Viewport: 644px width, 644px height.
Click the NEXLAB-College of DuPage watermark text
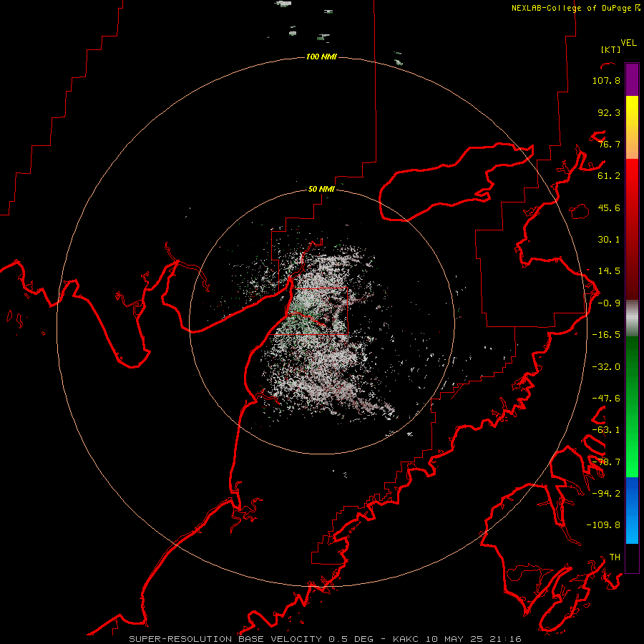(576, 8)
